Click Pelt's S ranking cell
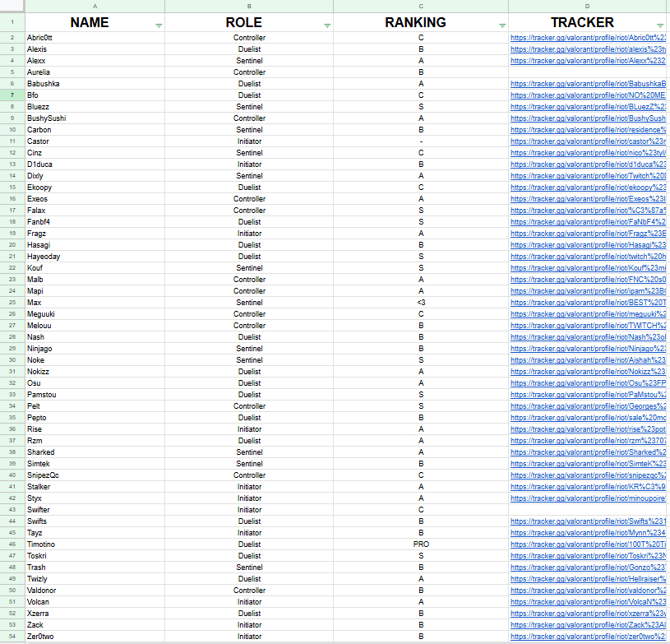 421,406
